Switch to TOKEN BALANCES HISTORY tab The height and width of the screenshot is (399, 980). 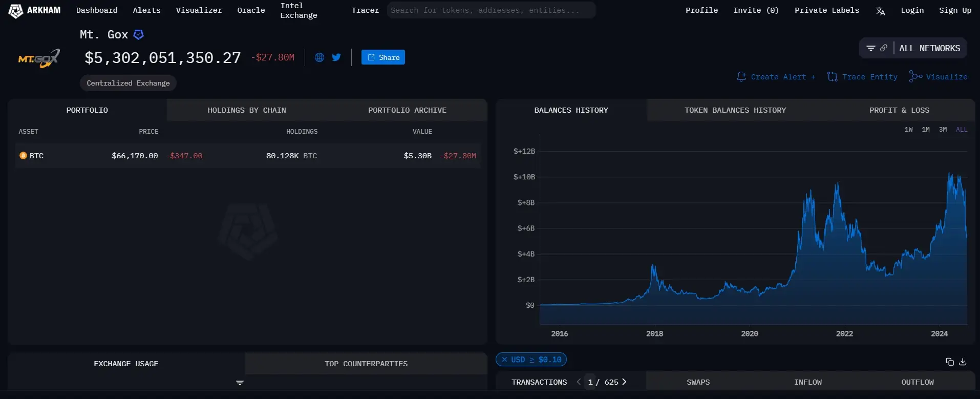click(735, 110)
